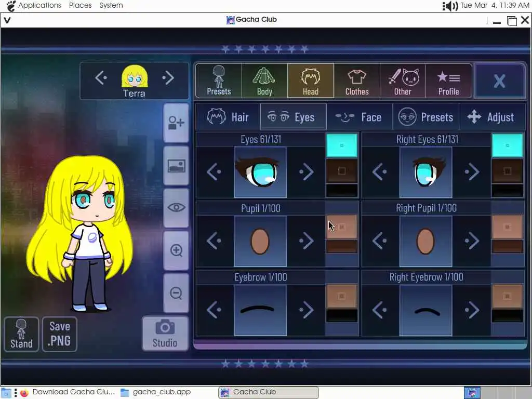Select previous Right Eyebrow style
Screen dimensions: 532x399
click(380, 310)
